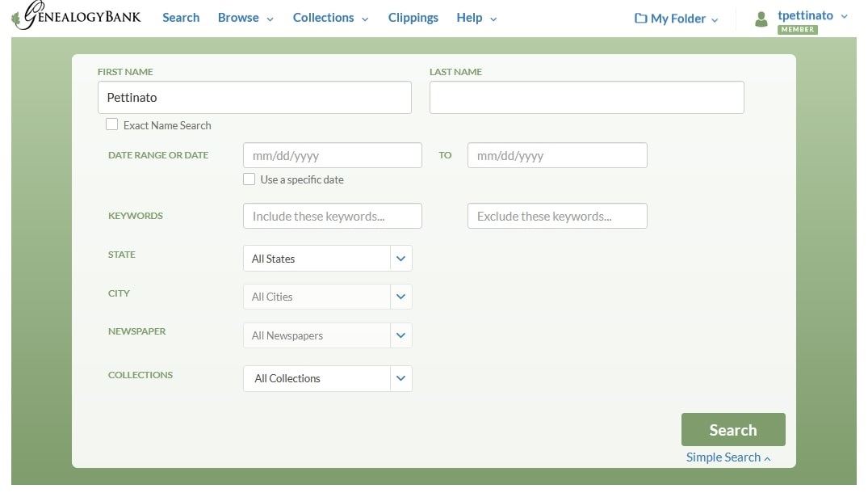Switch to Simple Search
868x493 pixels.
pos(728,457)
